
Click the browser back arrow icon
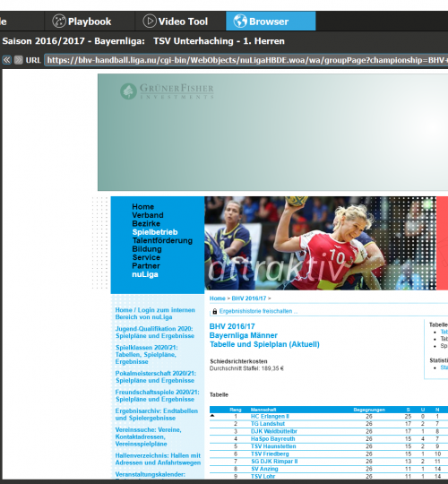tap(7, 60)
